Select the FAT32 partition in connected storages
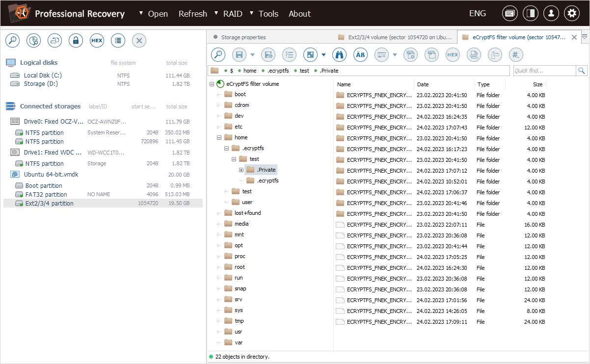 (x=45, y=194)
